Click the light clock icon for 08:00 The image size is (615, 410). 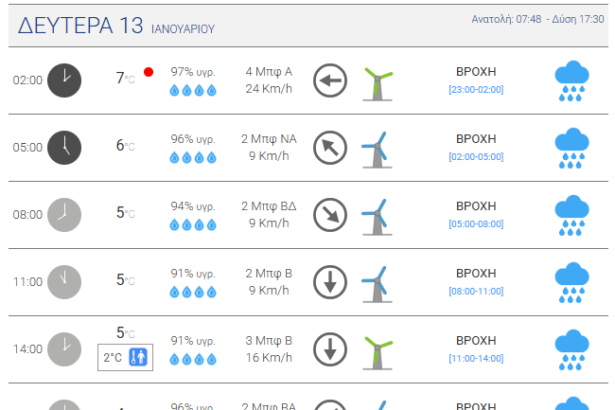coord(64,214)
